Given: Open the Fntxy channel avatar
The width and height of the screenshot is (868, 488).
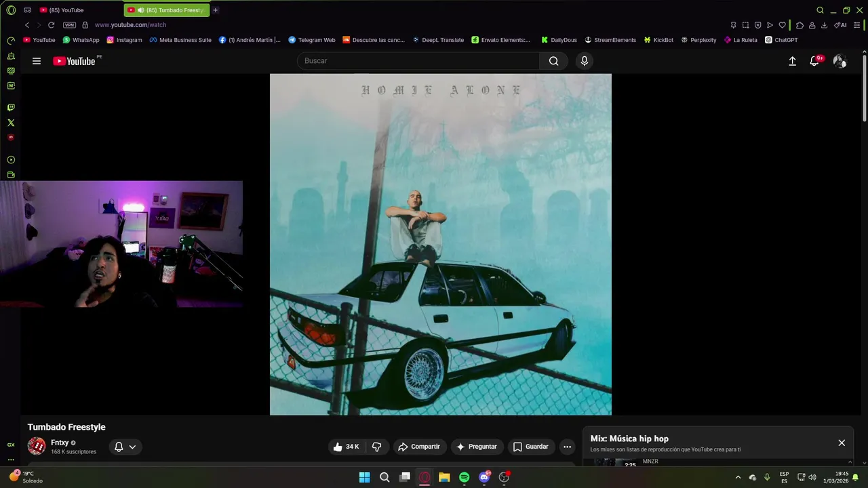Looking at the screenshot, I should pyautogui.click(x=37, y=446).
